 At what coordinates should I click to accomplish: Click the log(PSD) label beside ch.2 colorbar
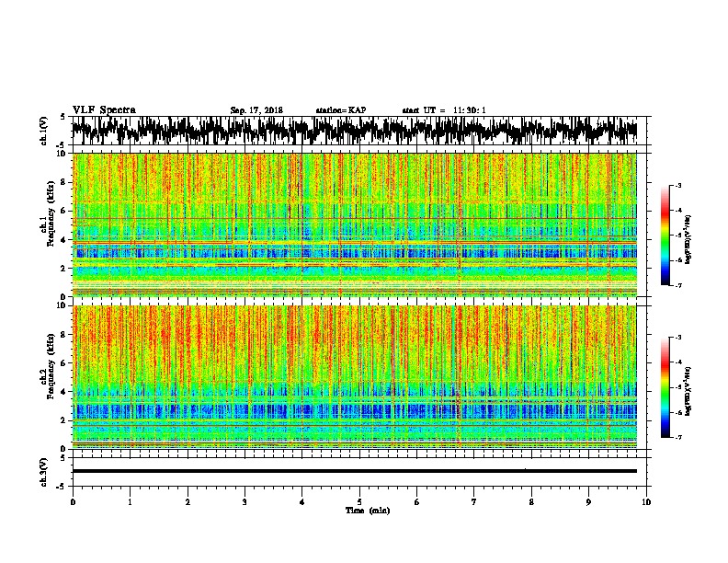coord(688,391)
